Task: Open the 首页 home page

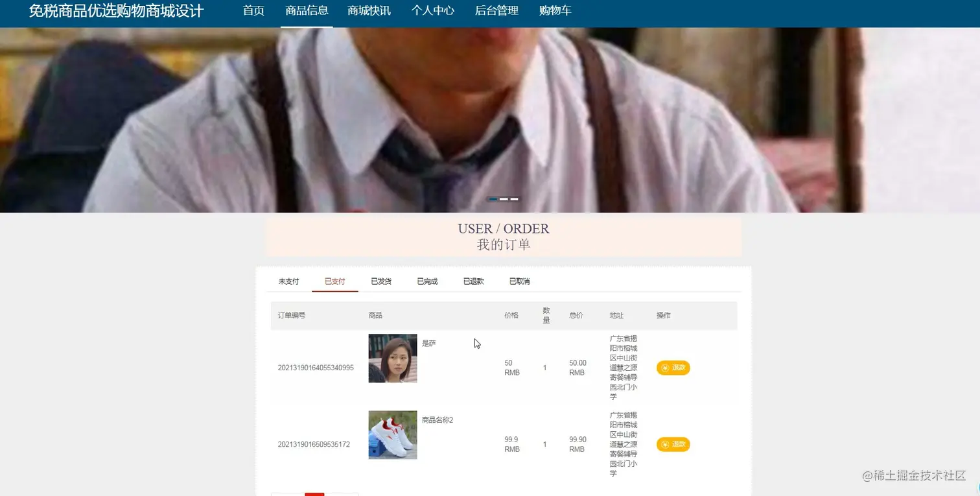Action: click(x=253, y=10)
